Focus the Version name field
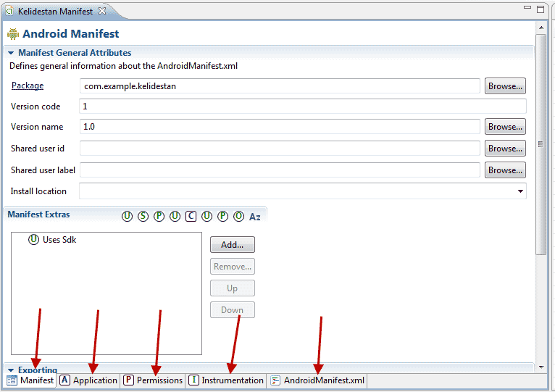Image resolution: width=555 pixels, height=392 pixels. pos(280,127)
